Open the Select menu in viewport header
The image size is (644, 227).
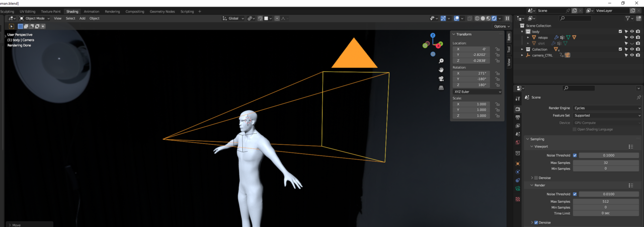pyautogui.click(x=70, y=18)
